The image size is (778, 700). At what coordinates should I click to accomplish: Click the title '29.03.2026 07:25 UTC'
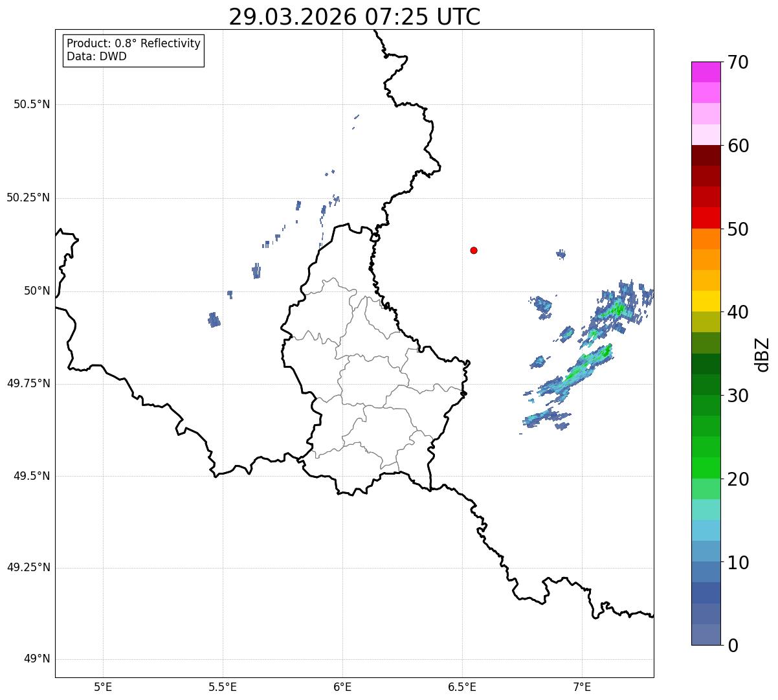click(355, 17)
